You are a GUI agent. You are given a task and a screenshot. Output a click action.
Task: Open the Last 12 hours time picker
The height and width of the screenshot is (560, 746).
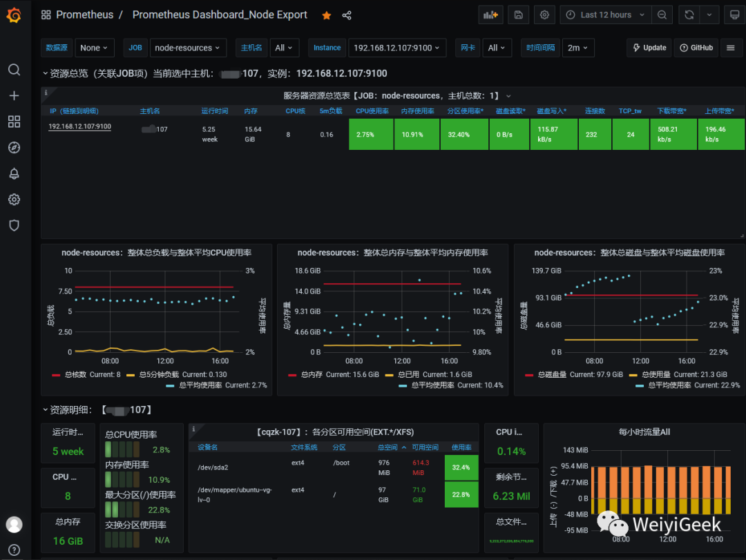605,15
